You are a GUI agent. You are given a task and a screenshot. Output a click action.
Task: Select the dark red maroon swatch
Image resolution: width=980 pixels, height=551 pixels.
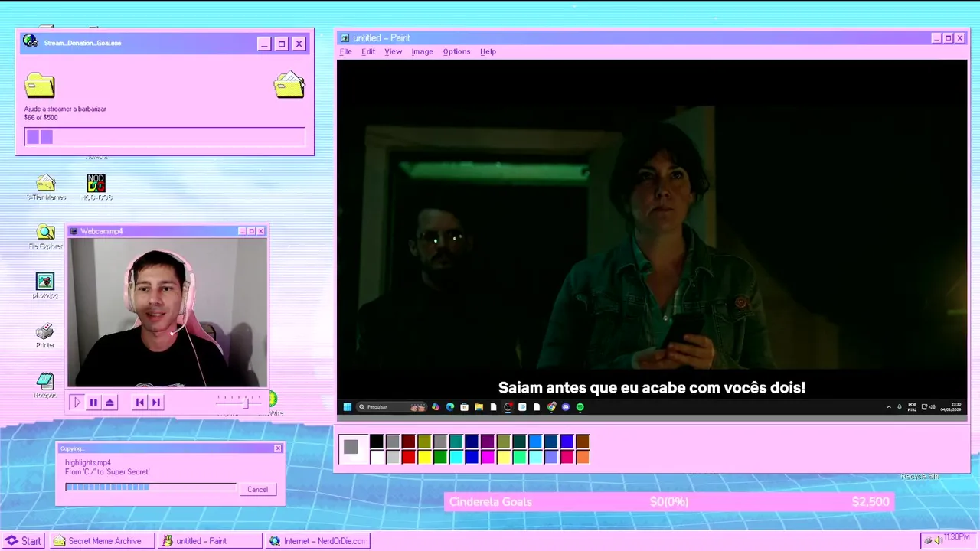click(x=408, y=441)
